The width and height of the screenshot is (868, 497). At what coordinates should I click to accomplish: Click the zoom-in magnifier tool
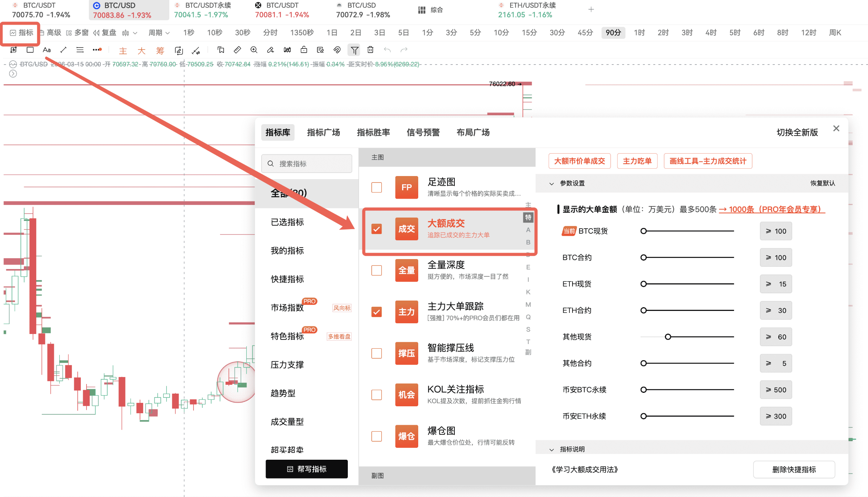254,50
